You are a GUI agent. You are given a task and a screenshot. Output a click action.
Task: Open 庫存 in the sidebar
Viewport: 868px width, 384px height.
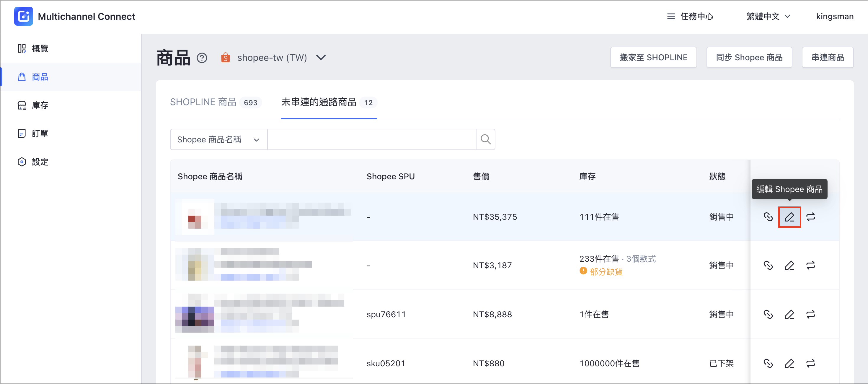point(71,105)
